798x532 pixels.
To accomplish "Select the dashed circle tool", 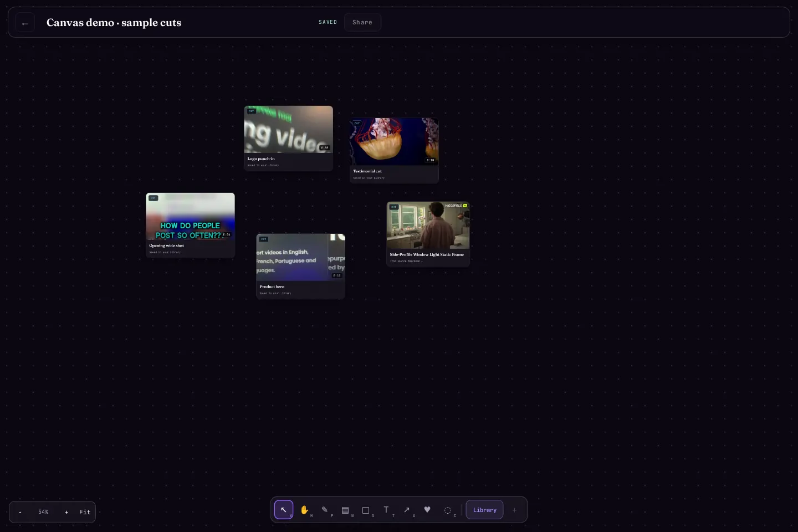I will click(x=448, y=510).
